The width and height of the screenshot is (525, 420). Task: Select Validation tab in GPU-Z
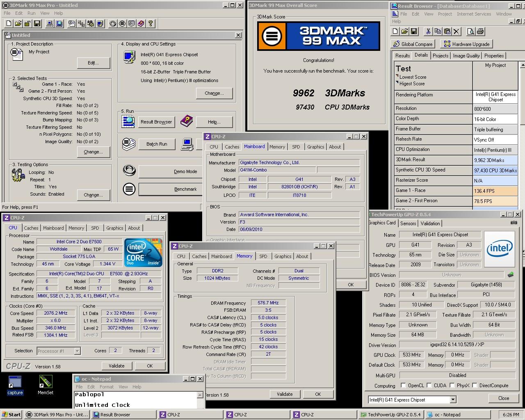click(x=430, y=224)
